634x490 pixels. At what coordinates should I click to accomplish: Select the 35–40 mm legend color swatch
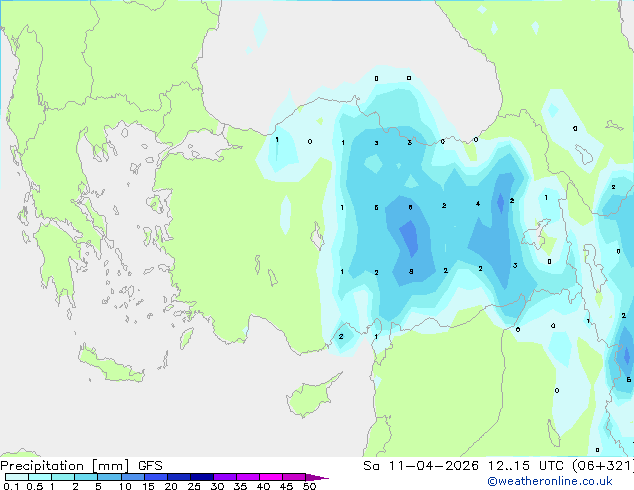(247, 477)
